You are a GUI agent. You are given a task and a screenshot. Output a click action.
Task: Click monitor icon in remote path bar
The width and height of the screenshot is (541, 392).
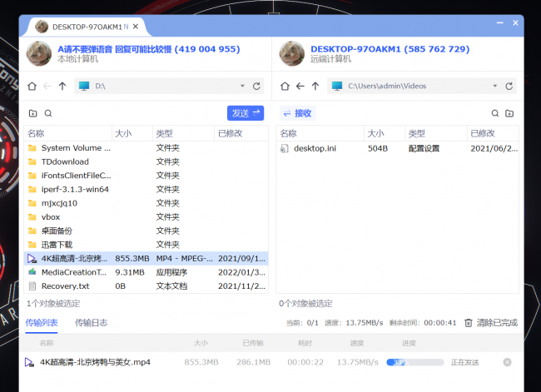337,86
